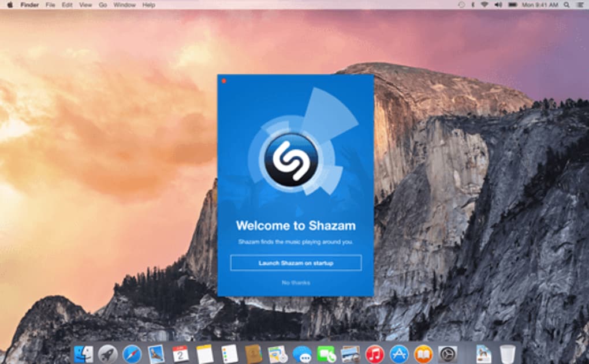Open Maps in the Dock
Image resolution: width=589 pixels, height=364 pixels.
pos(278,354)
